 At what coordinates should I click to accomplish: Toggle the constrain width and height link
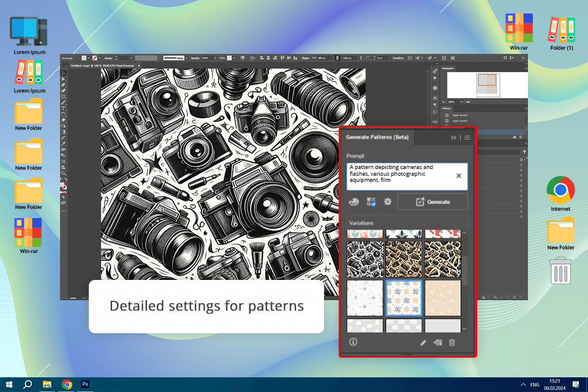(x=337, y=58)
